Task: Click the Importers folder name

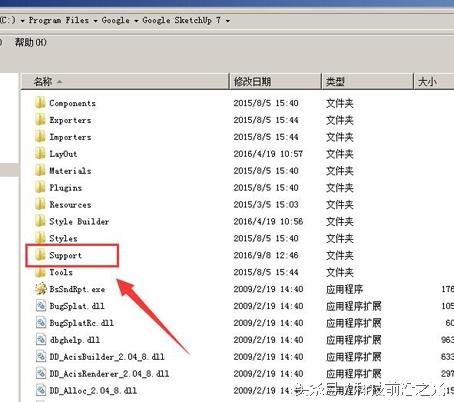Action: click(70, 137)
